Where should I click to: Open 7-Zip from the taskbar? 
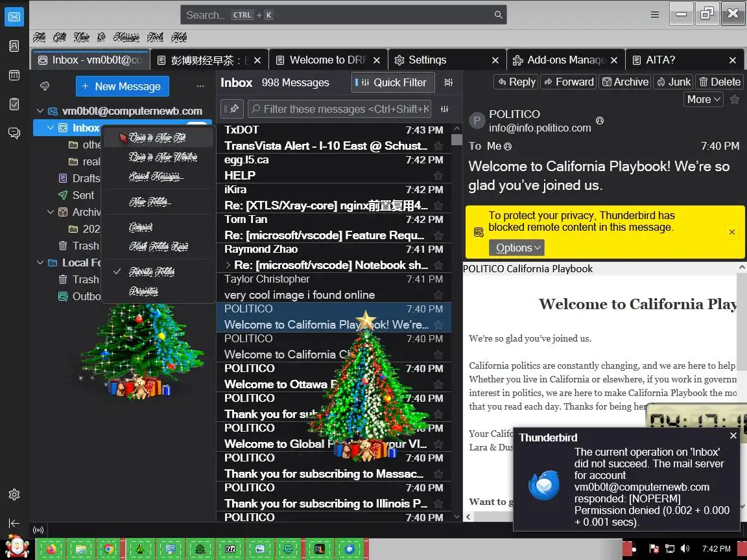click(230, 549)
